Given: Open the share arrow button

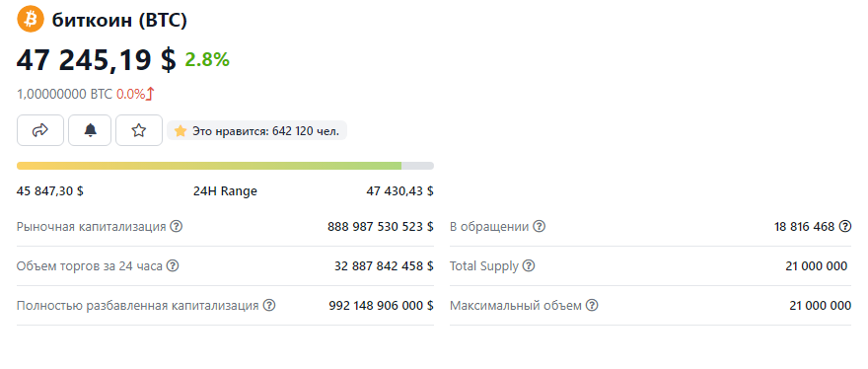Looking at the screenshot, I should 40,131.
